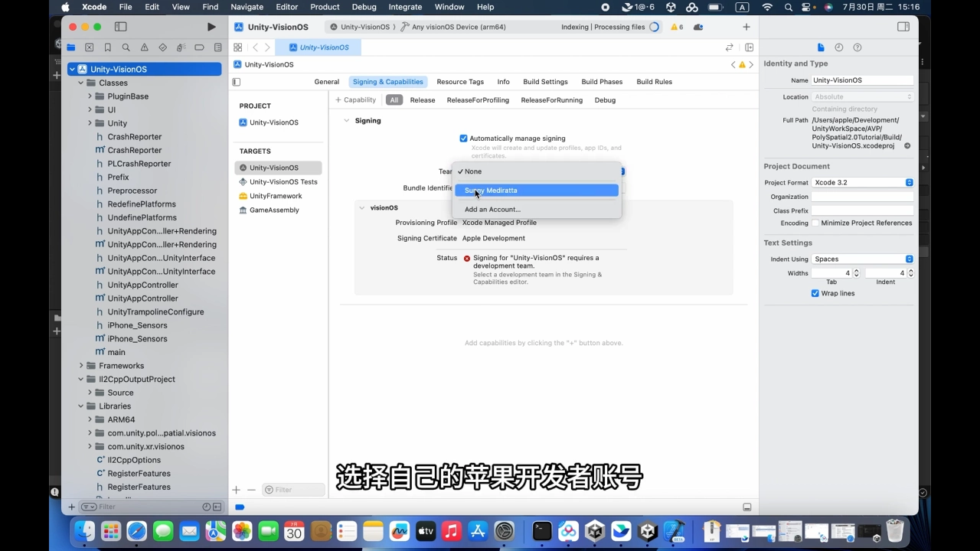Run the project with the play button
This screenshot has width=980, height=551.
coord(211,27)
